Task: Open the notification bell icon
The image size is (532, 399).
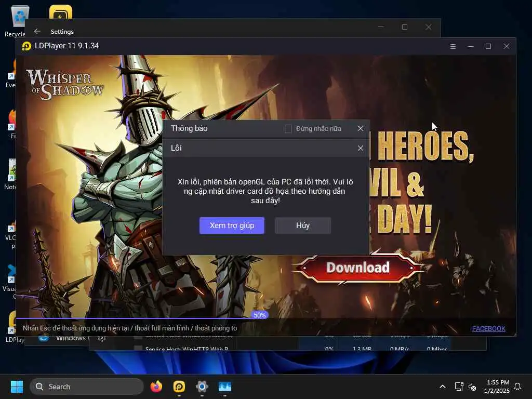Action: 517,387
